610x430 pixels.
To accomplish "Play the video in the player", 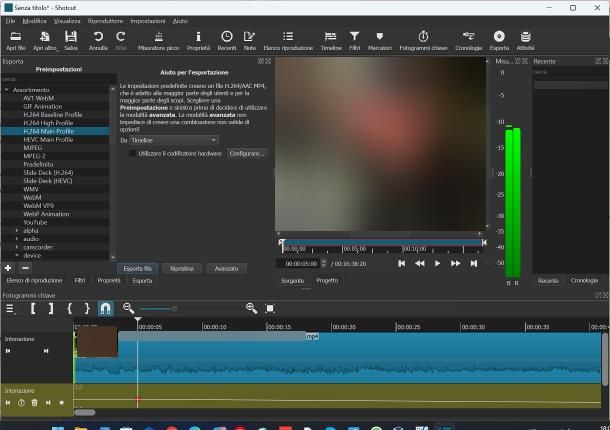I will point(437,263).
